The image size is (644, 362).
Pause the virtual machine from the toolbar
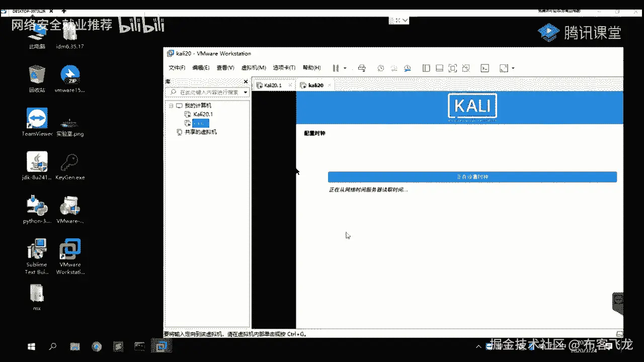pos(335,68)
